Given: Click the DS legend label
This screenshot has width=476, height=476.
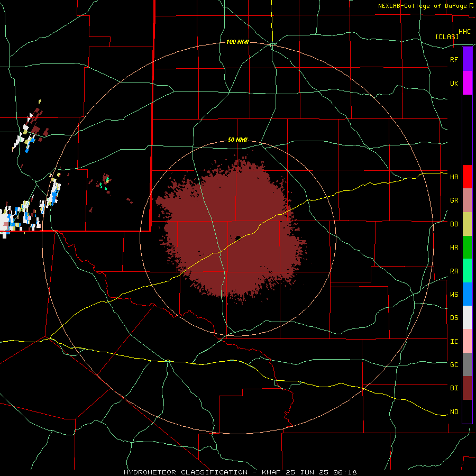Looking at the screenshot, I should point(454,318).
